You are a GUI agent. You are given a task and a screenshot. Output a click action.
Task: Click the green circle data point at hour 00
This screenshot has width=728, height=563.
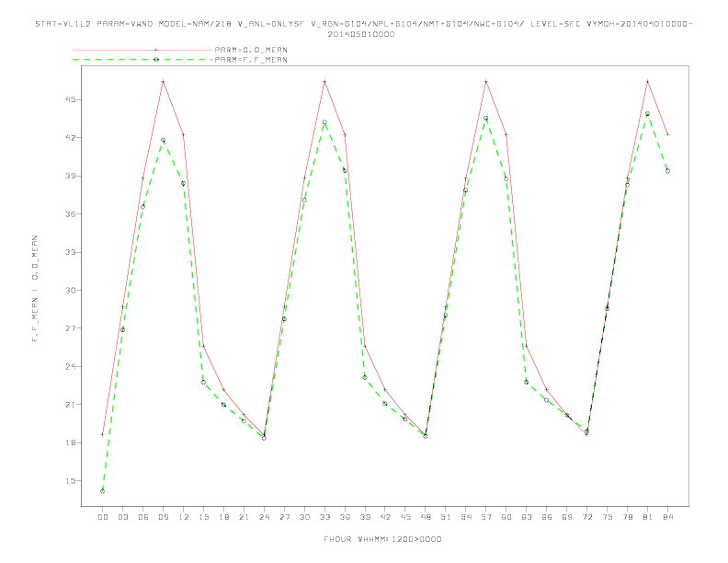pos(103,491)
